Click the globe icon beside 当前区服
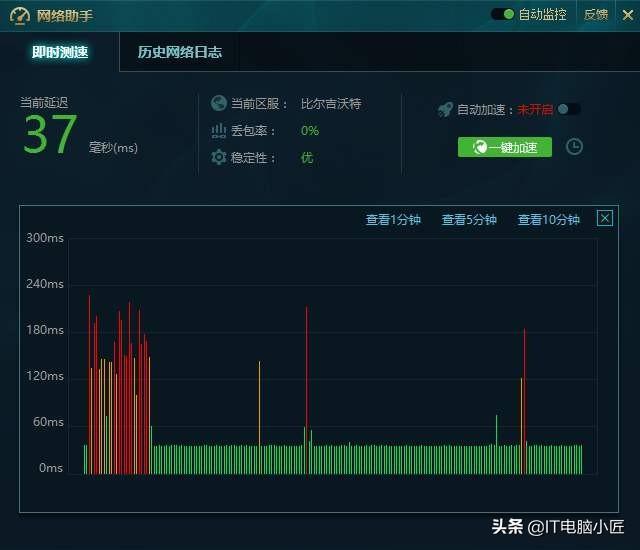Image resolution: width=640 pixels, height=550 pixels. click(218, 103)
